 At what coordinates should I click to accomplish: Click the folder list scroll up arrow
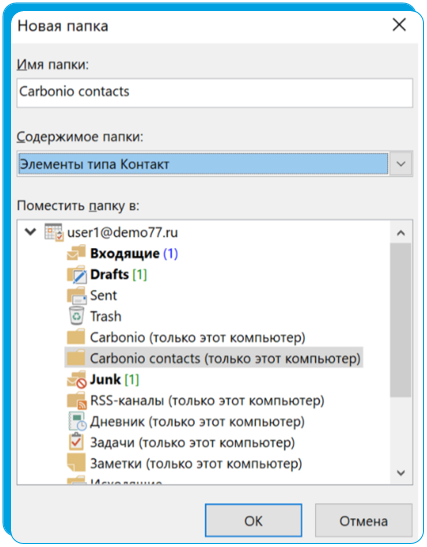pos(401,233)
